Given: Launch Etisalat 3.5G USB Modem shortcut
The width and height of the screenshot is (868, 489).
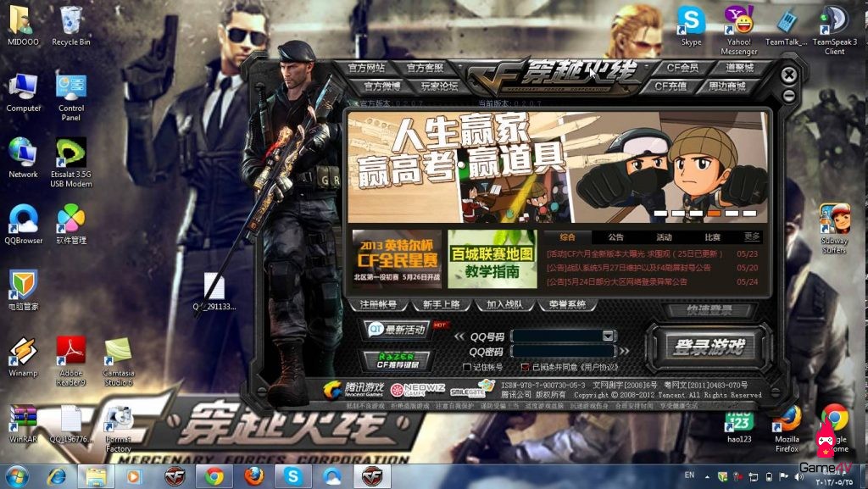Looking at the screenshot, I should [71, 163].
